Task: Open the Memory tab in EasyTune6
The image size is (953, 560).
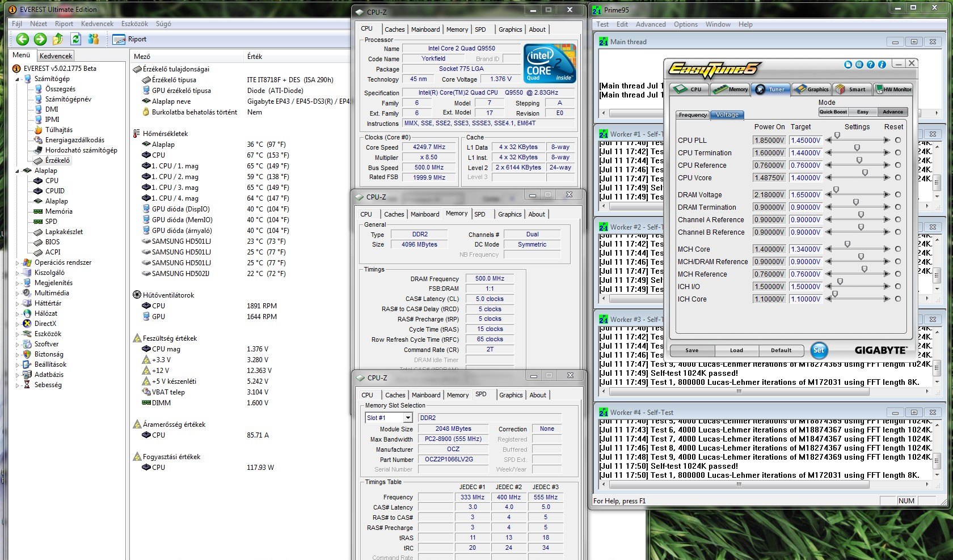Action: pyautogui.click(x=730, y=89)
